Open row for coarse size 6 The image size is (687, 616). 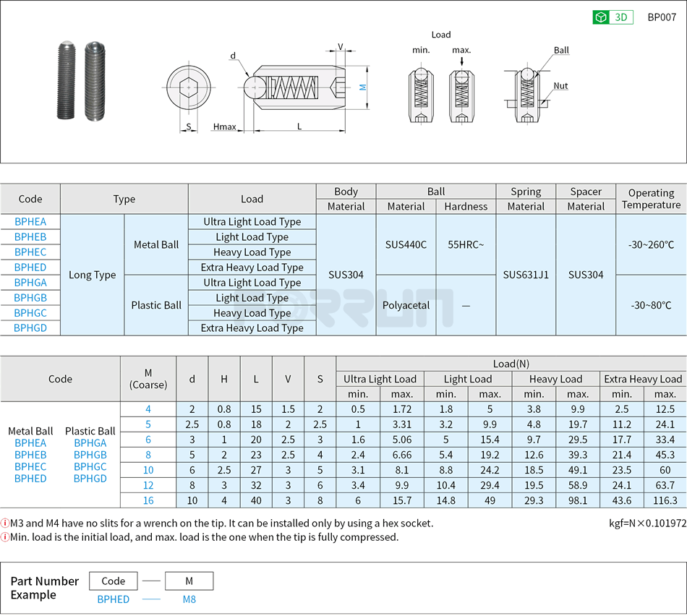(x=148, y=440)
